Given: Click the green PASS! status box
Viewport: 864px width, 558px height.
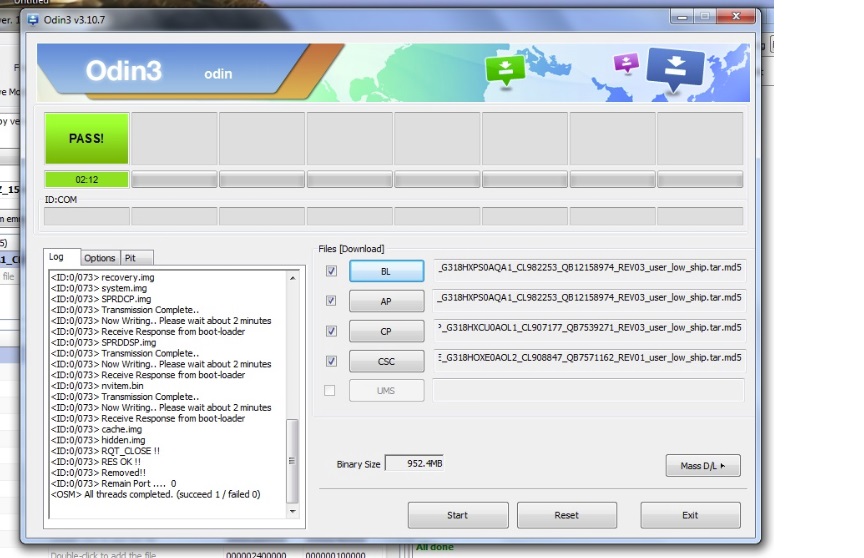Looking at the screenshot, I should click(87, 138).
